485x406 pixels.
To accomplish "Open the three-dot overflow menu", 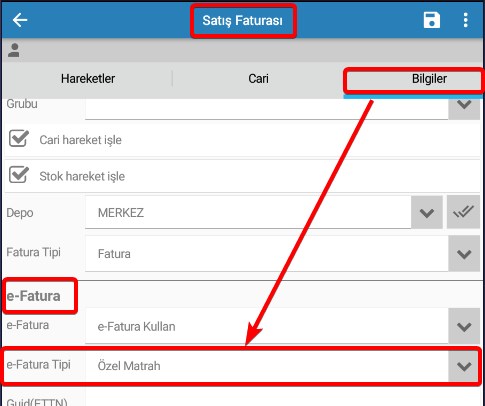I will 466,20.
